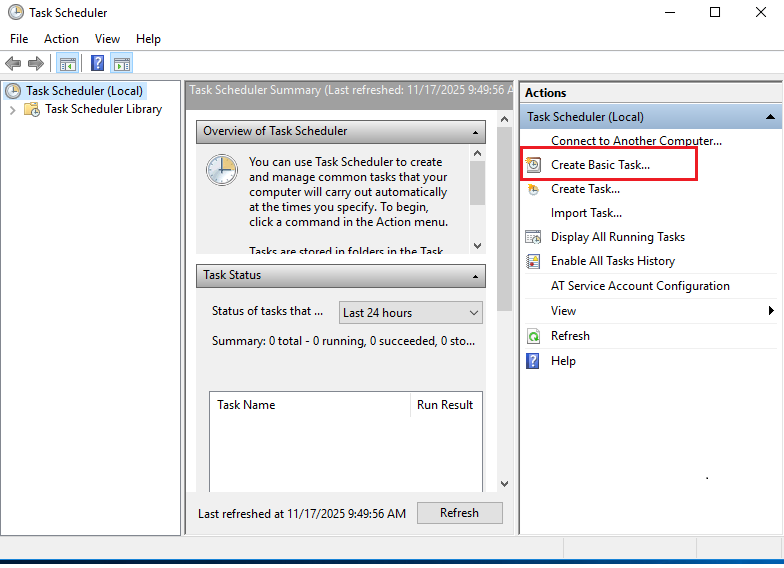Click the Task Scheduler Library folder icon
Image resolution: width=784 pixels, height=568 pixels.
(32, 109)
